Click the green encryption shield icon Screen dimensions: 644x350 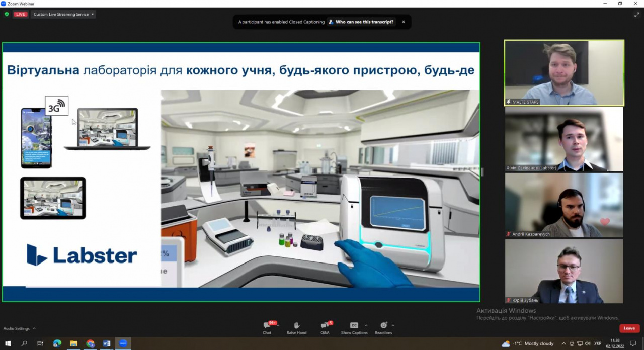point(7,14)
